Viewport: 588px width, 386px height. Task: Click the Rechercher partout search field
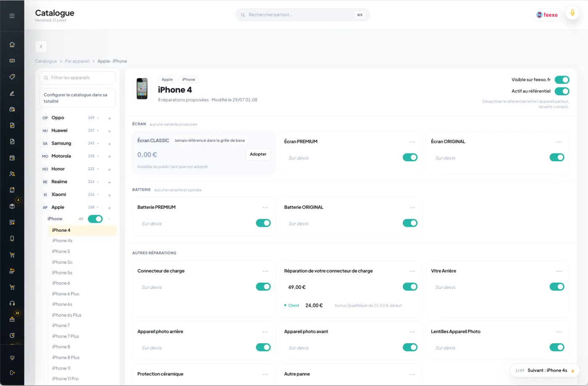click(x=302, y=15)
